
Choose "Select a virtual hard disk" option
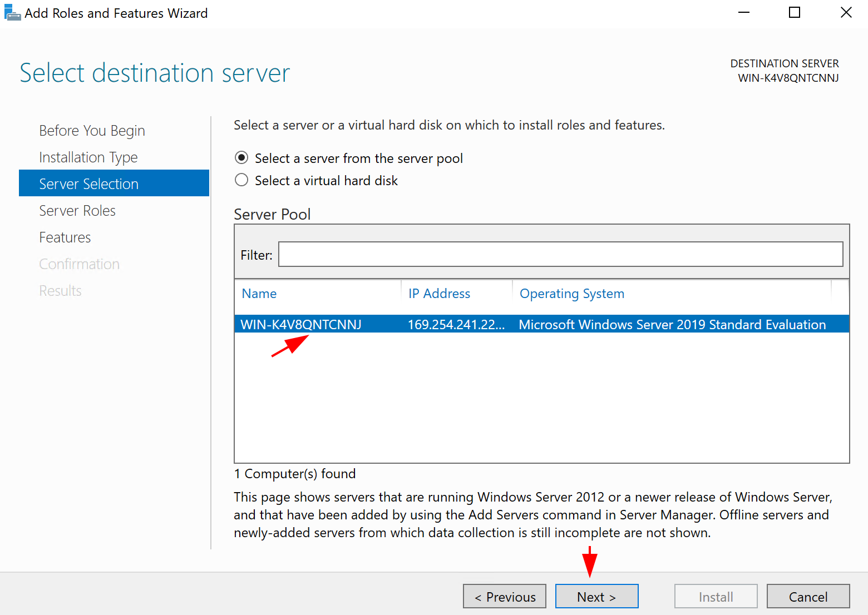pos(241,180)
